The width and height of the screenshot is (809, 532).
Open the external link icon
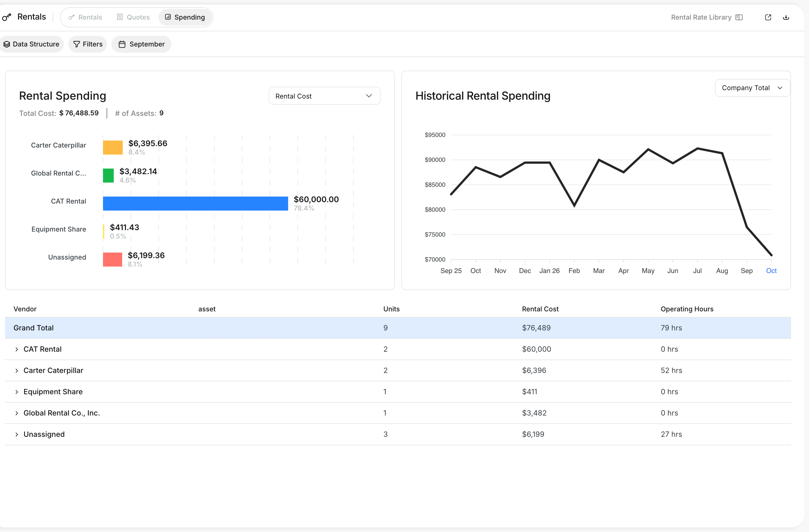coord(768,17)
